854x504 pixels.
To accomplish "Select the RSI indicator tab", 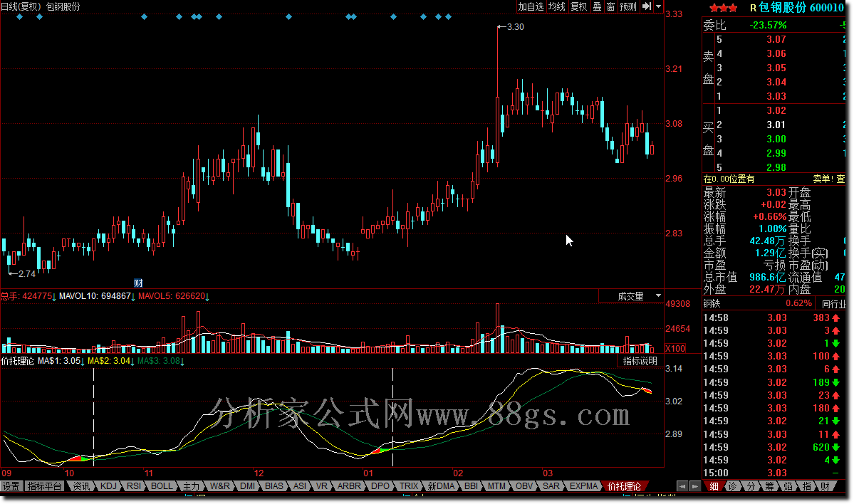I will point(134,486).
